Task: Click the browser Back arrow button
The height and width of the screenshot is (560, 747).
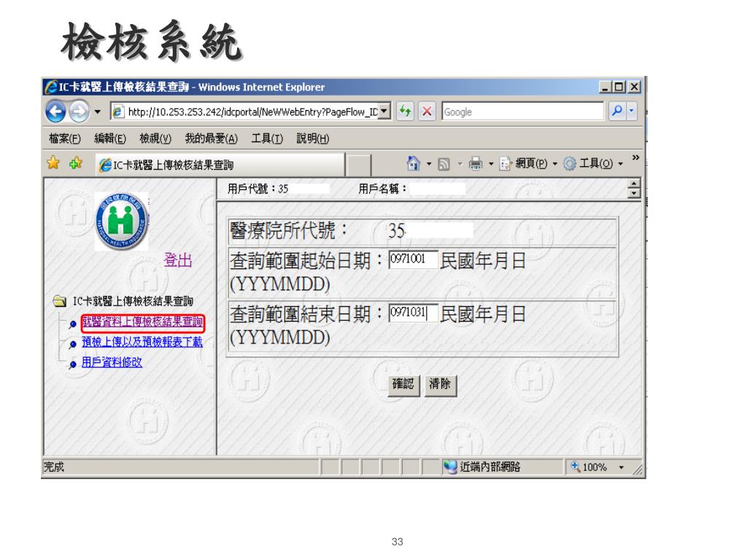Action: click(55, 112)
